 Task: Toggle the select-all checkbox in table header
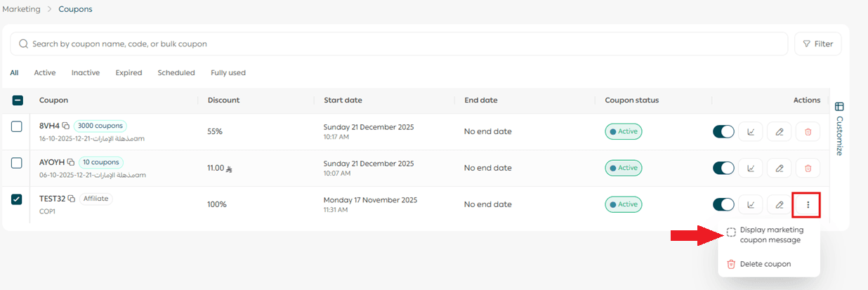point(18,100)
